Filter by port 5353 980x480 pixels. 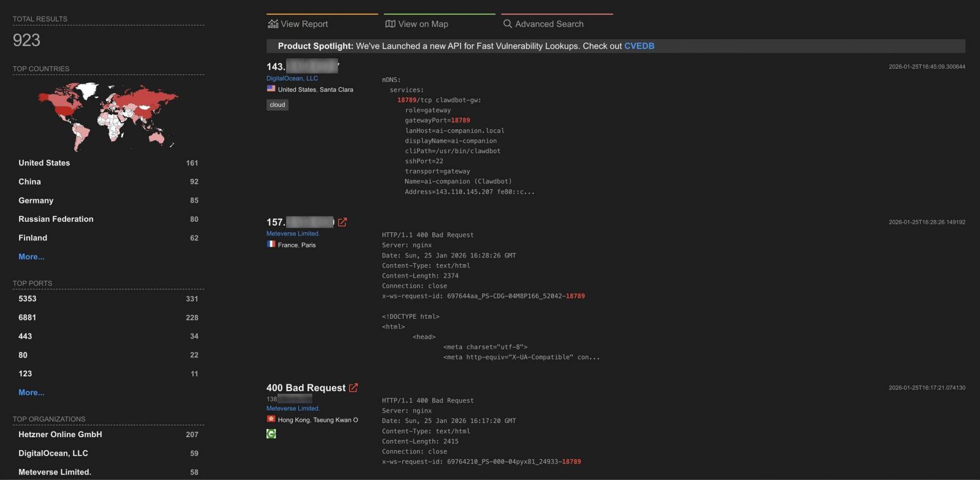(28, 299)
